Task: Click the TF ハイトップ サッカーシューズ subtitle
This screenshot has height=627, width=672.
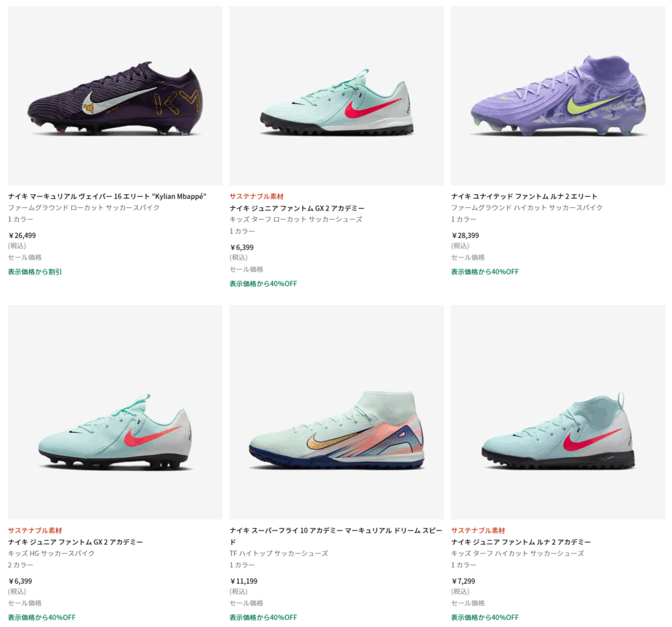Action: [278, 554]
